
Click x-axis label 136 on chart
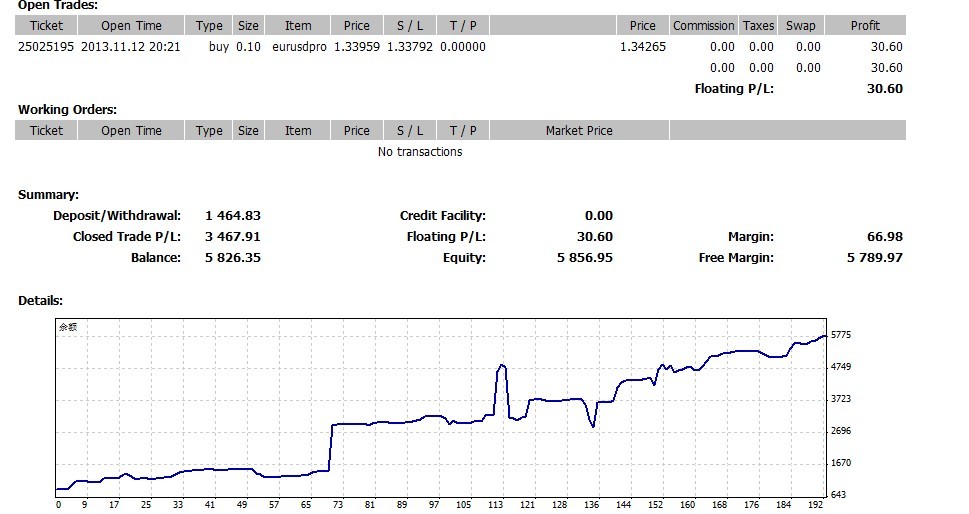(591, 505)
